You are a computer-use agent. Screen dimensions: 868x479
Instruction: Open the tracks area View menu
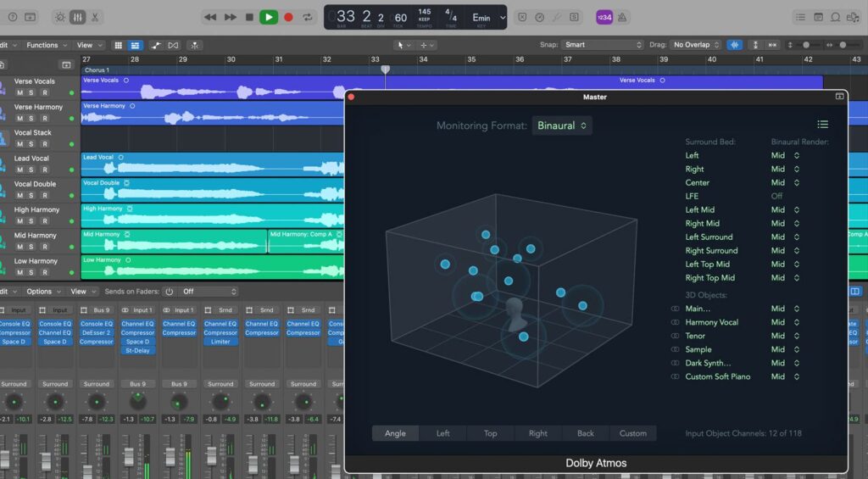pos(87,45)
